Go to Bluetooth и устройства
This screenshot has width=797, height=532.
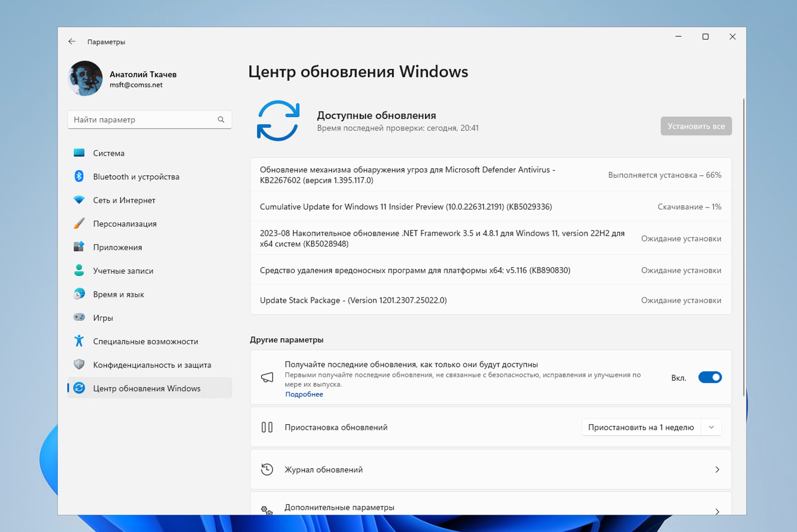point(150,176)
